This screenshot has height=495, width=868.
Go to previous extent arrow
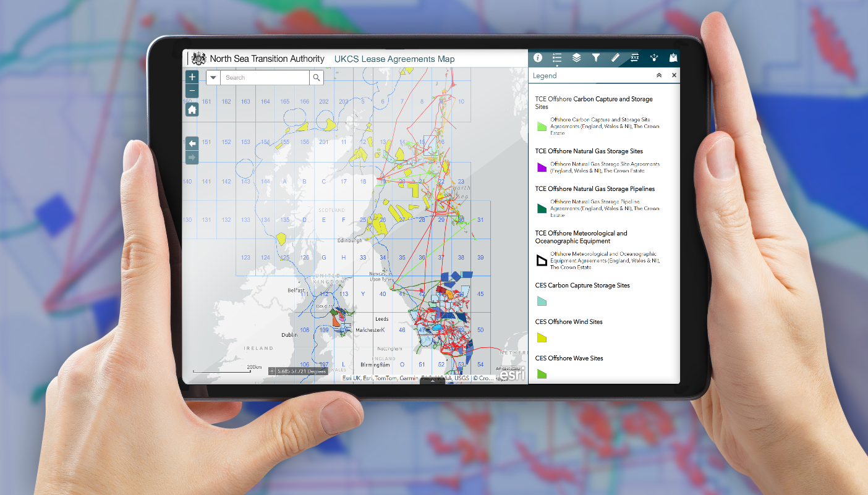coord(192,143)
